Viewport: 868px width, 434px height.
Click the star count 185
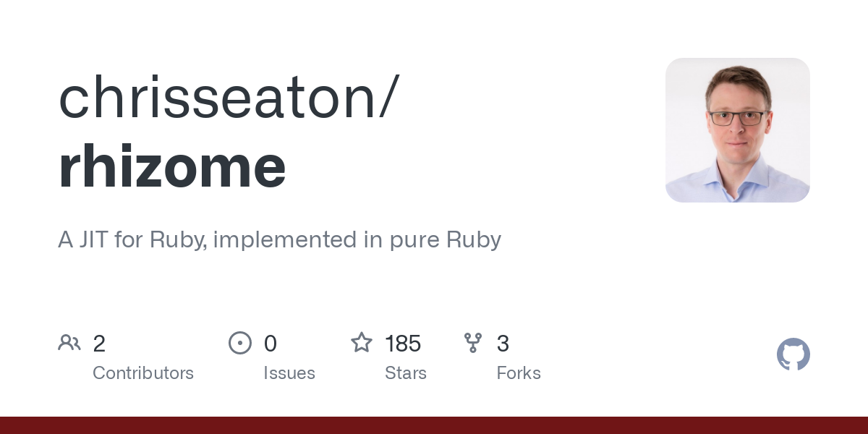coord(403,344)
